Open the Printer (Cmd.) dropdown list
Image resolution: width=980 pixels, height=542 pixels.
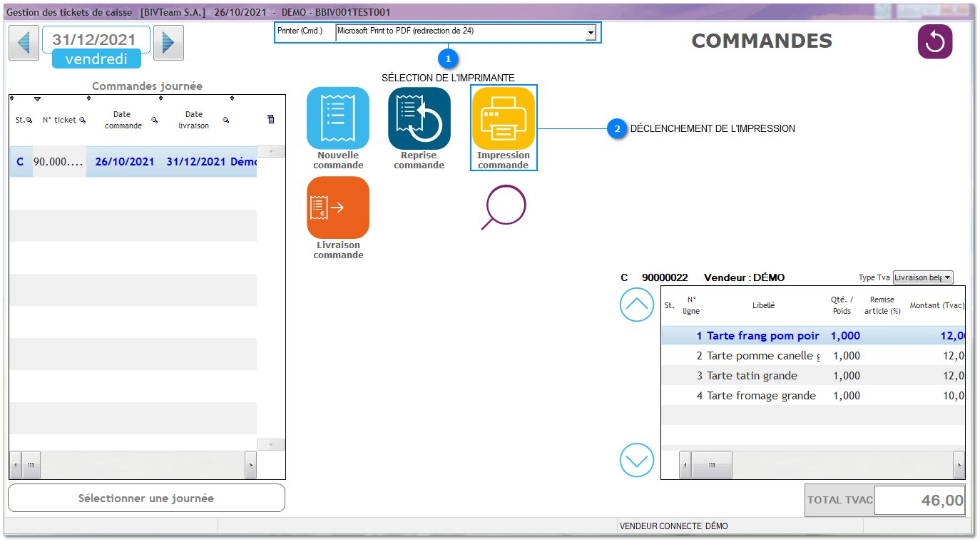point(590,33)
